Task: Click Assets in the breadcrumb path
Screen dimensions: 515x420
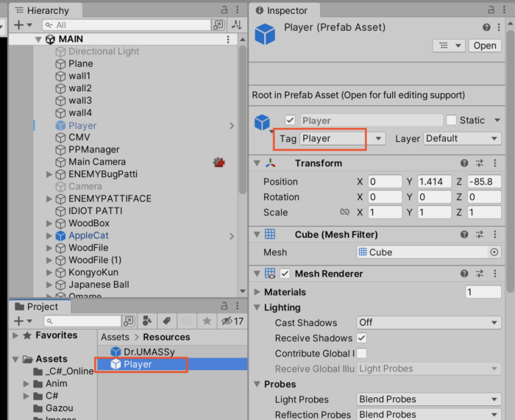Action: pos(115,337)
